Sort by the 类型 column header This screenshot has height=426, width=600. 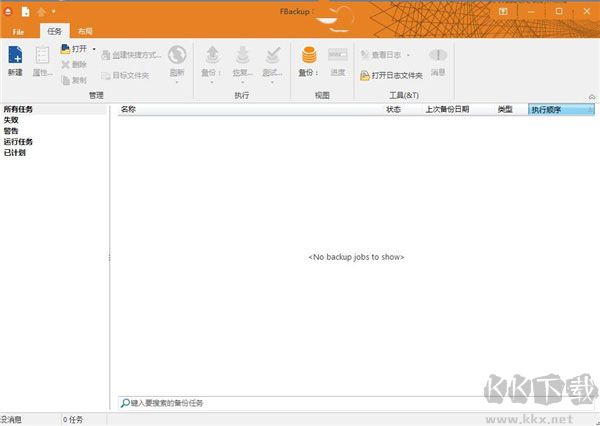click(505, 109)
